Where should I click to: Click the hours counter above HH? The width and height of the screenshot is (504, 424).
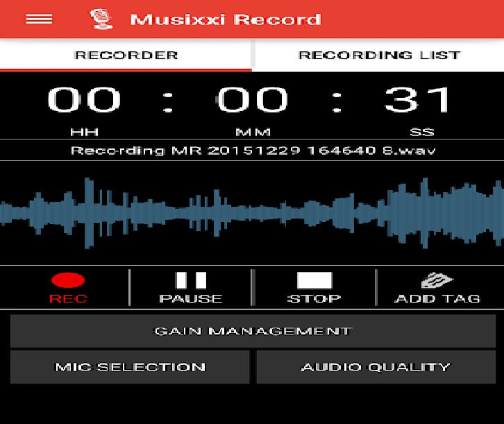pyautogui.click(x=84, y=99)
